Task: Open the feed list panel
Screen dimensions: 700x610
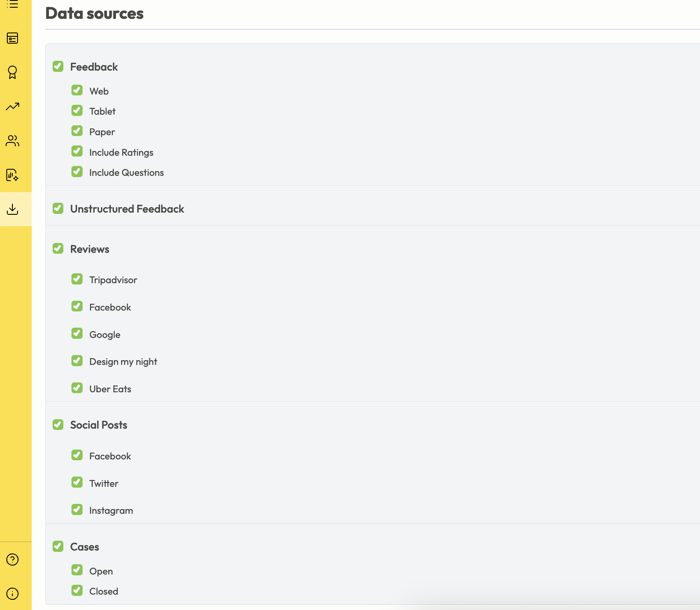Action: click(12, 4)
